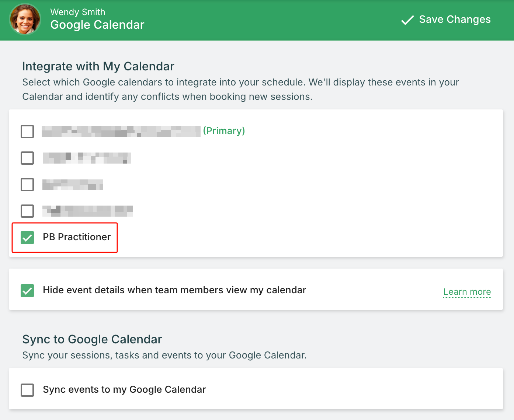This screenshot has width=514, height=420.
Task: Uncheck the PB Practitioner calendar checkbox
Action: (x=27, y=238)
